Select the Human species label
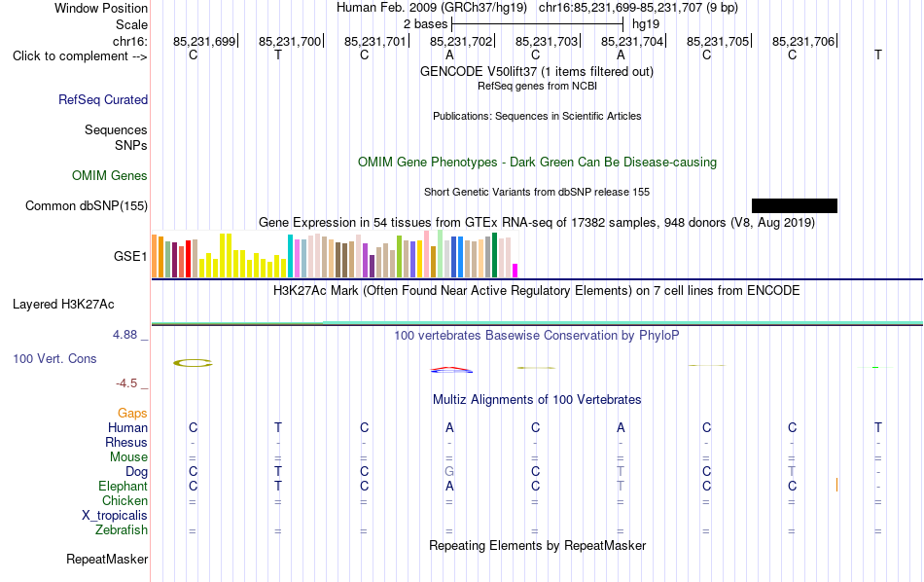This screenshot has width=924, height=582. coord(127,427)
